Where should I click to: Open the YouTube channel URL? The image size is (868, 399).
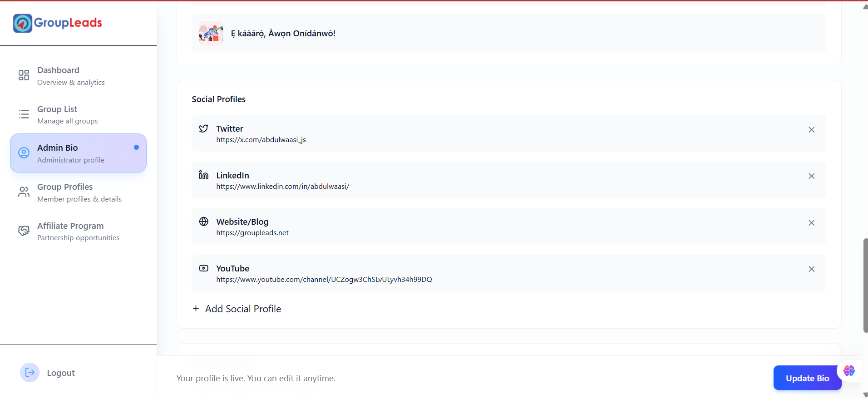[324, 280]
